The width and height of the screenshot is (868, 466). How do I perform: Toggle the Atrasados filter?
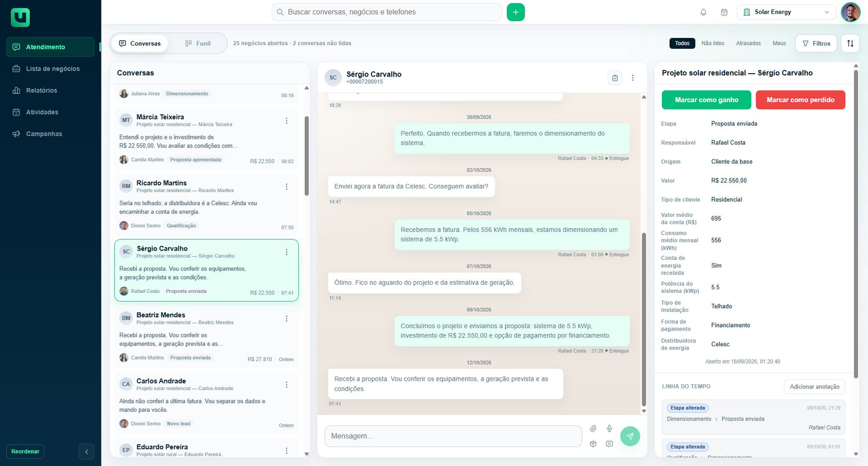tap(748, 43)
